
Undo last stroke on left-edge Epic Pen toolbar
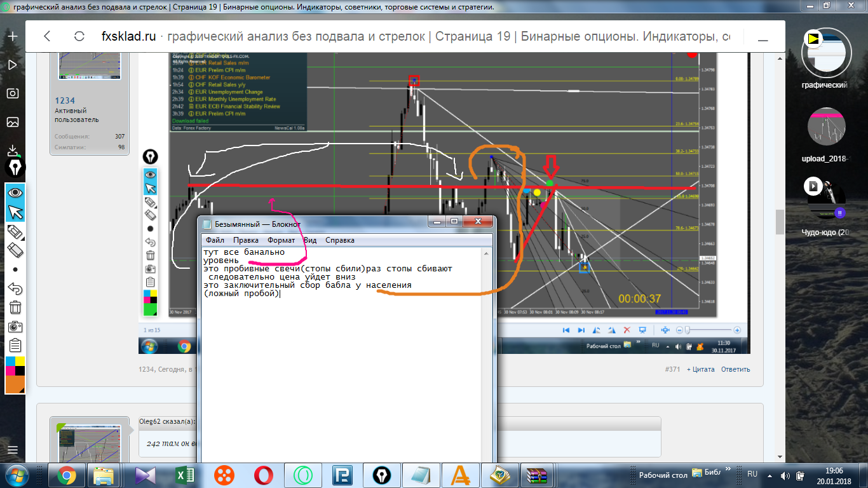pos(15,288)
